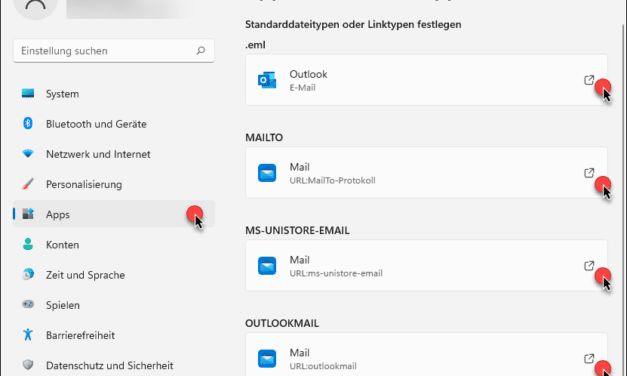Image resolution: width=627 pixels, height=376 pixels.
Task: Open Netzwerk und Internet settings
Action: coord(114,154)
